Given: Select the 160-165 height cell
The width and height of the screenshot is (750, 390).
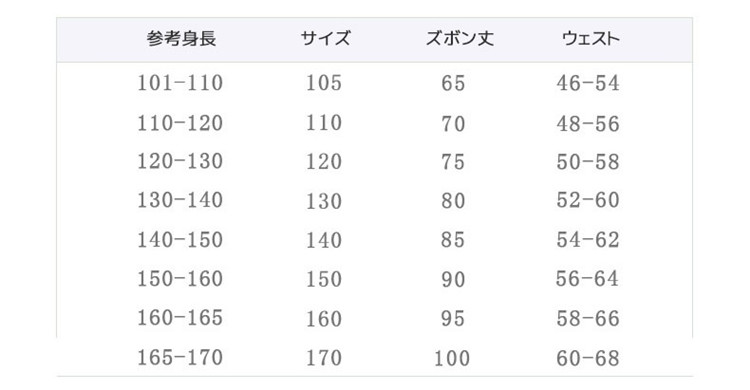Looking at the screenshot, I should click(180, 318).
